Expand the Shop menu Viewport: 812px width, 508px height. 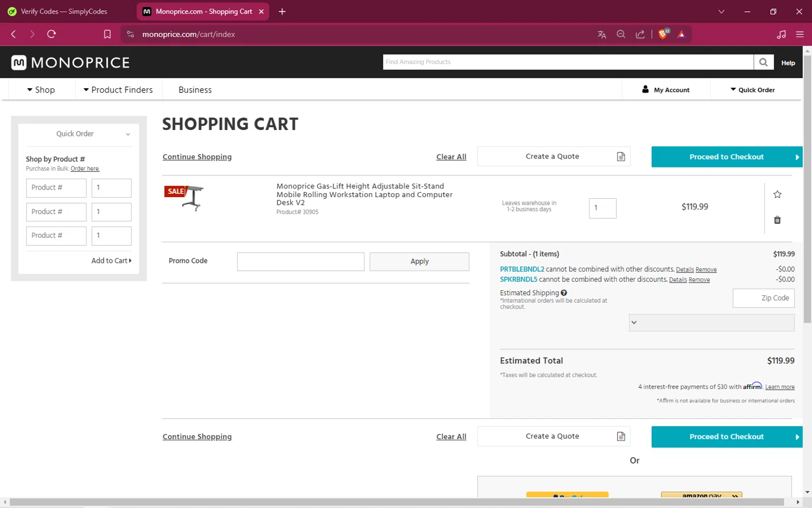[41, 90]
